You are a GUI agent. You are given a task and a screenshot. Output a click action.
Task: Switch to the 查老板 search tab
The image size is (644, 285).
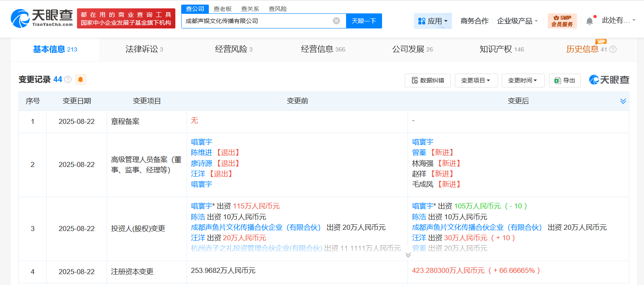222,8
